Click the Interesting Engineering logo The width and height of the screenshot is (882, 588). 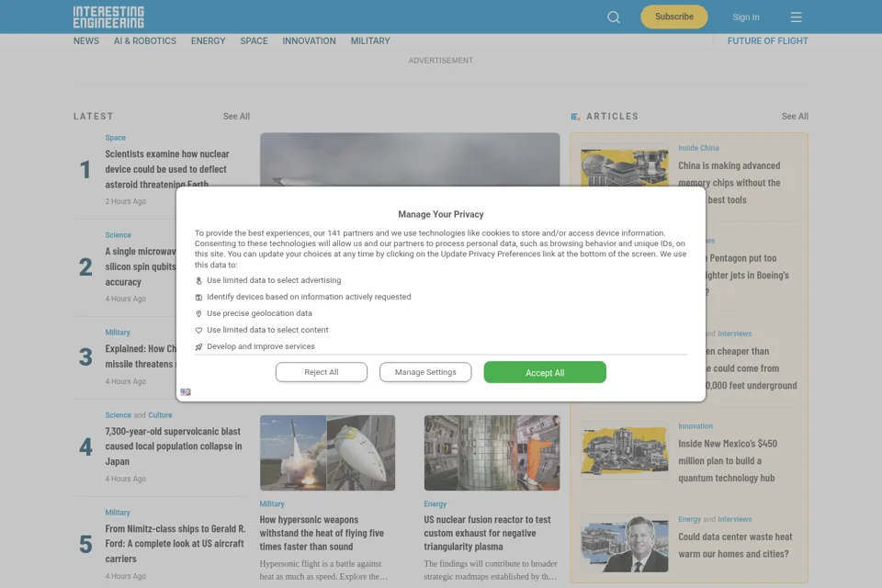click(108, 17)
